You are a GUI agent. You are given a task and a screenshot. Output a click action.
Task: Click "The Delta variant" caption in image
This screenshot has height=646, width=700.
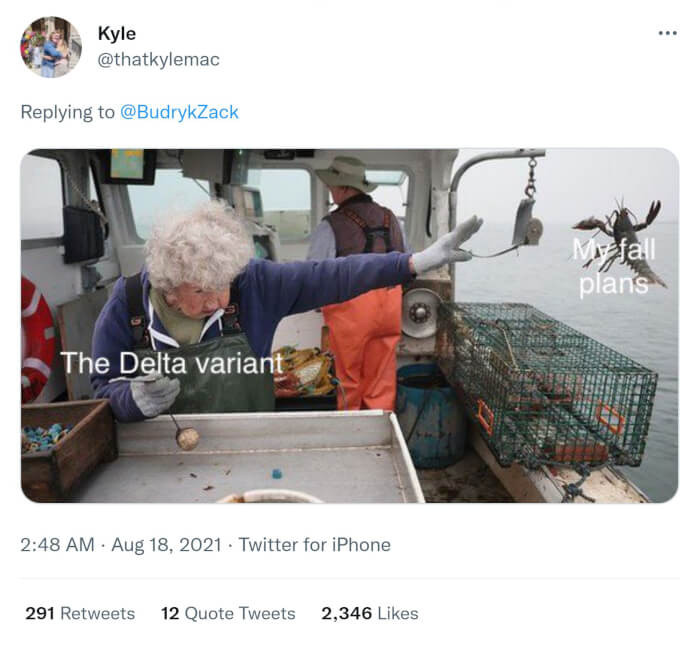pyautogui.click(x=172, y=363)
